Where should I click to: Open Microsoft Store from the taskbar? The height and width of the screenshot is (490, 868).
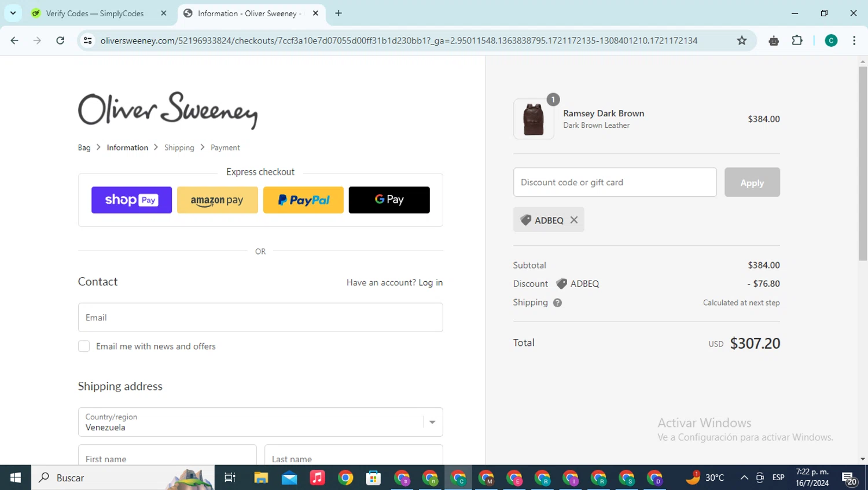coord(373,477)
